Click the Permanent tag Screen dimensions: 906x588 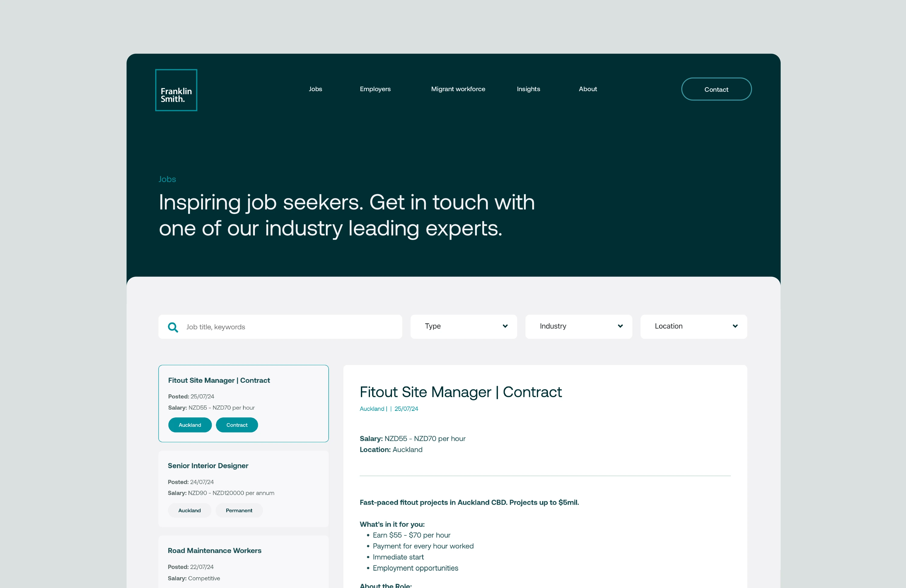(x=239, y=510)
